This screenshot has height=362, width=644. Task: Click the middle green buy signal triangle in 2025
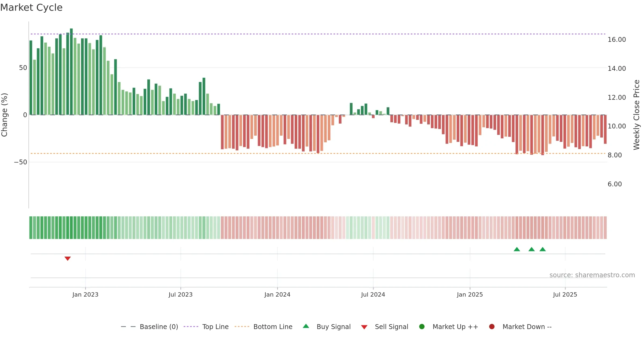(x=532, y=249)
